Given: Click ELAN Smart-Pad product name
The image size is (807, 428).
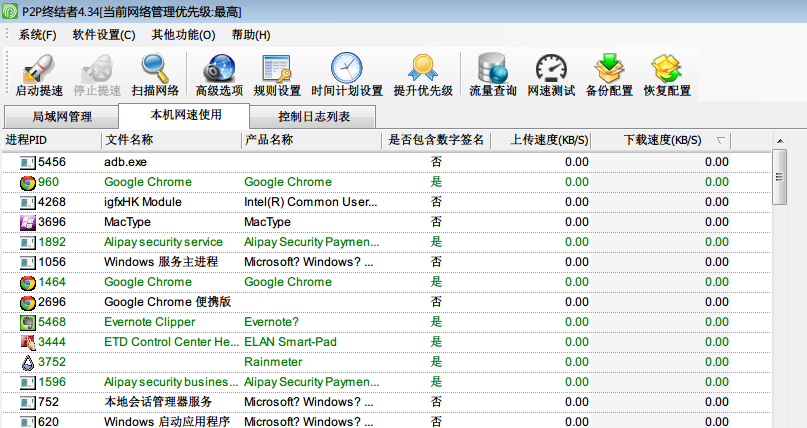Looking at the screenshot, I should pos(290,342).
